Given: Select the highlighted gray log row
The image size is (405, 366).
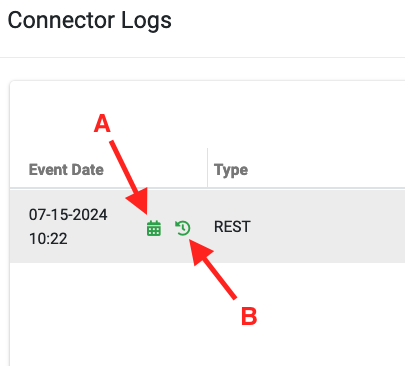Looking at the screenshot, I should click(207, 226).
